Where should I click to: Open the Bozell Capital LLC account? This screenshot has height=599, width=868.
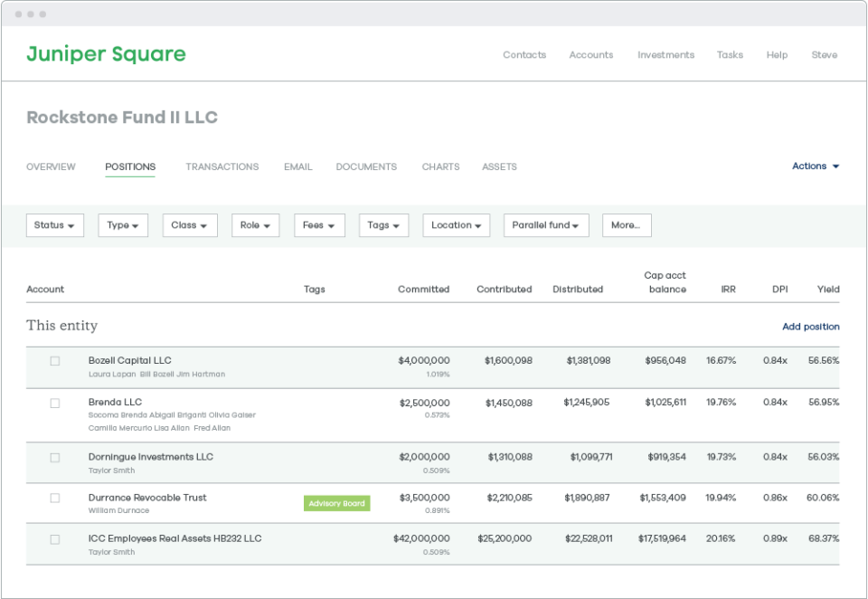pyautogui.click(x=129, y=361)
